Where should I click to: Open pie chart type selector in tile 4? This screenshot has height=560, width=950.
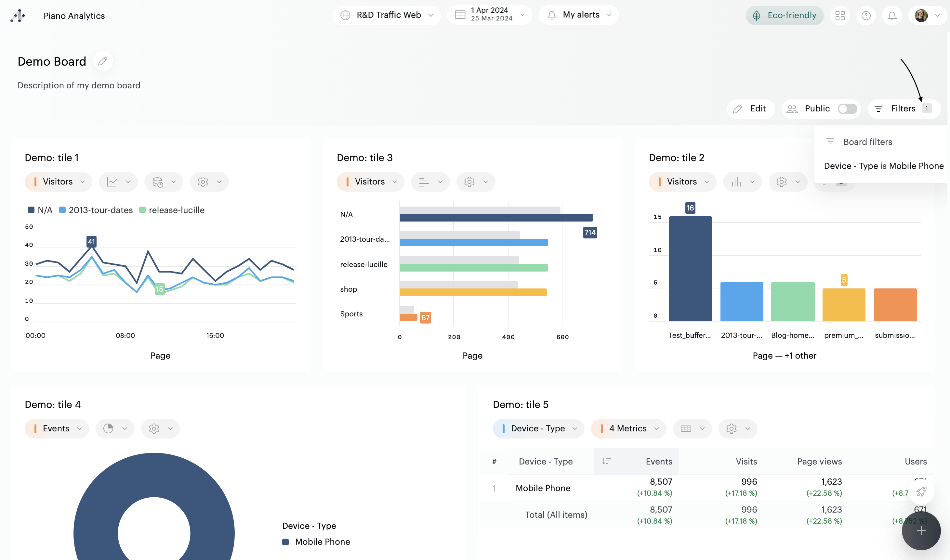tap(115, 429)
